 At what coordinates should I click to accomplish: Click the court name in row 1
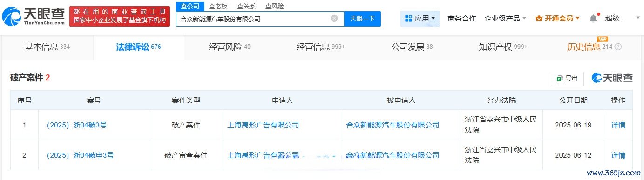coord(501,125)
